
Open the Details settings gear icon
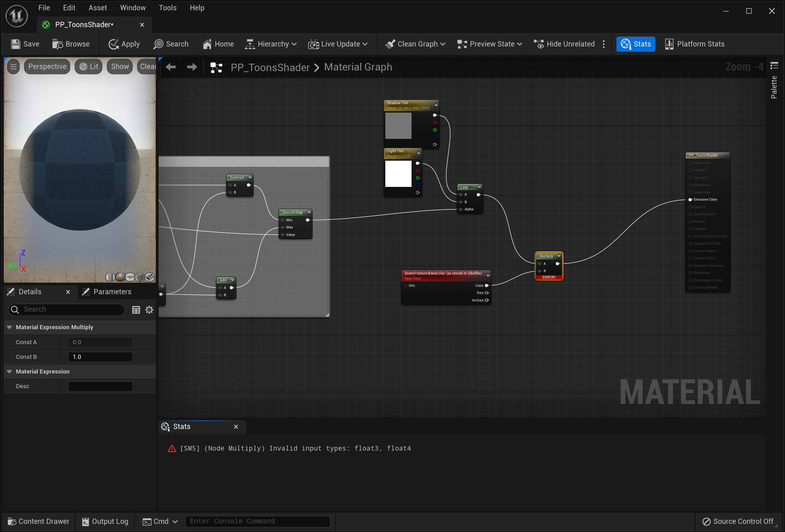(149, 310)
